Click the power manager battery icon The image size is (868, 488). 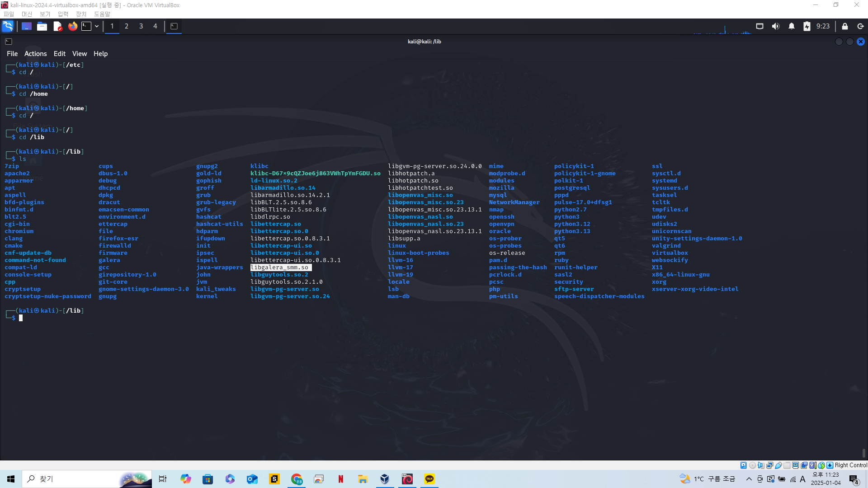tap(807, 26)
